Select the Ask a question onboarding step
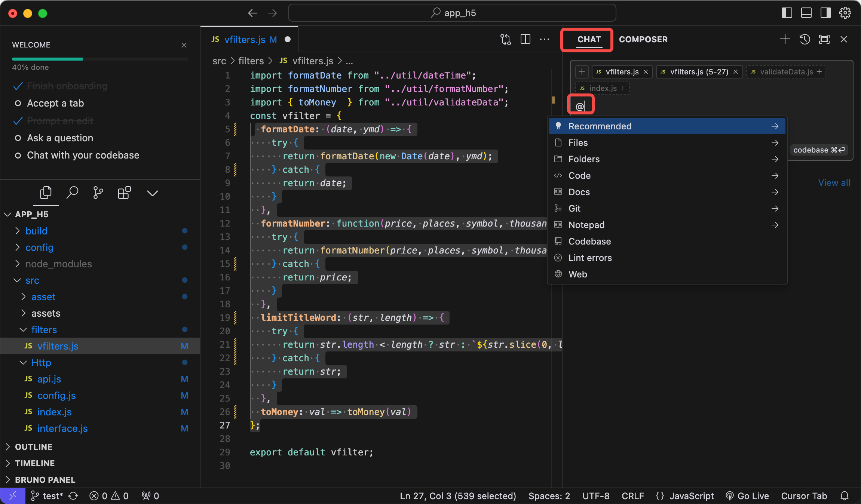861x504 pixels. coord(60,138)
